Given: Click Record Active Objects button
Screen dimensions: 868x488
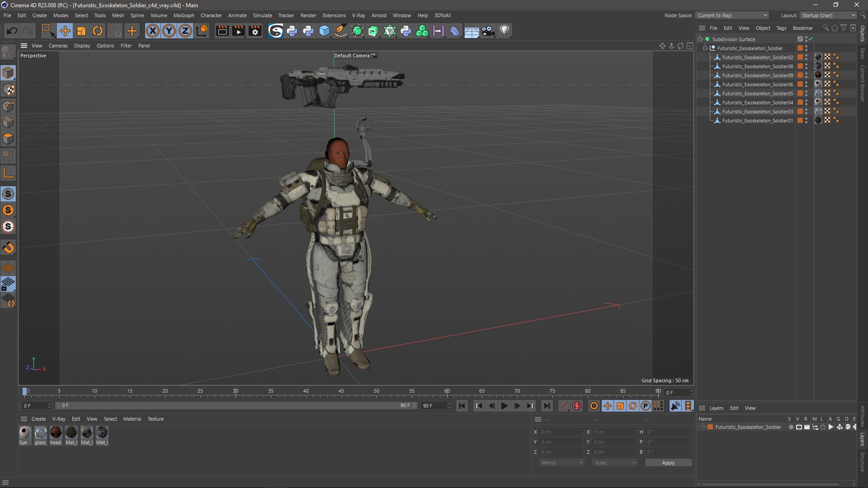Looking at the screenshot, I should coord(564,406).
